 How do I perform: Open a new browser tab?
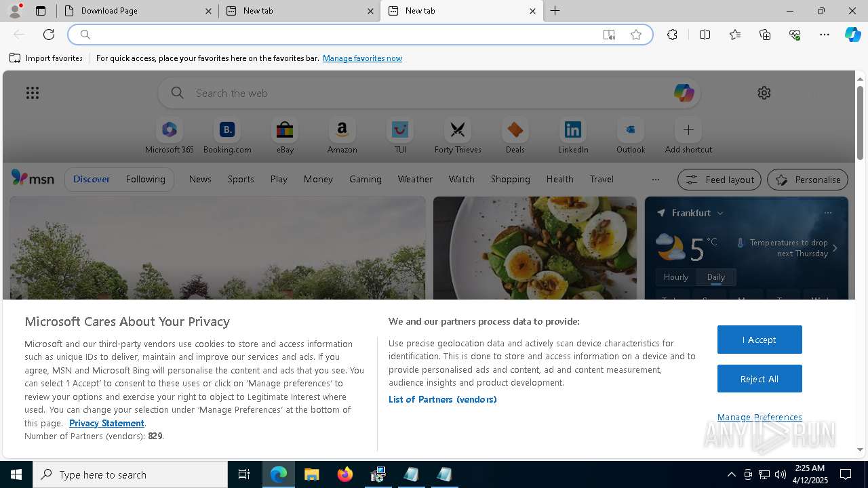pyautogui.click(x=555, y=11)
